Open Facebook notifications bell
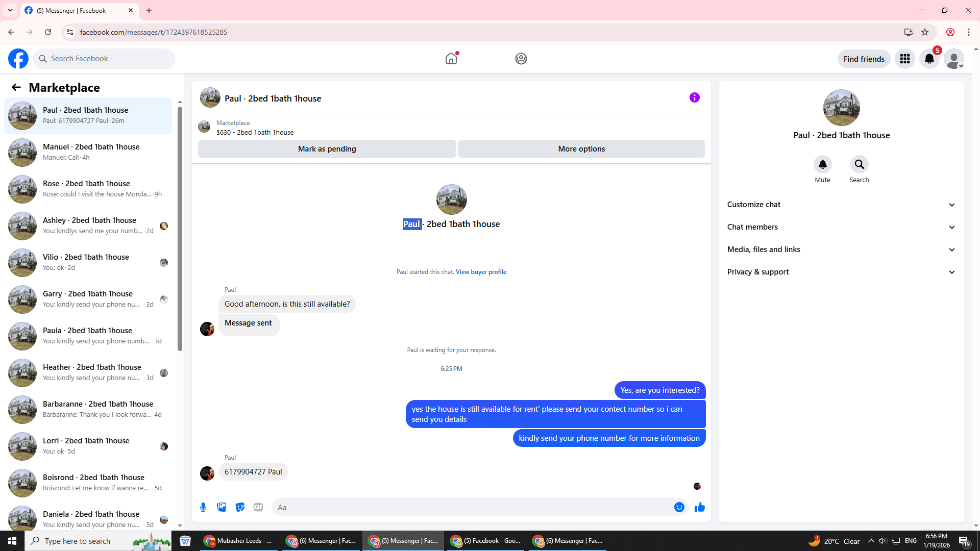The height and width of the screenshot is (551, 980). coord(929,59)
